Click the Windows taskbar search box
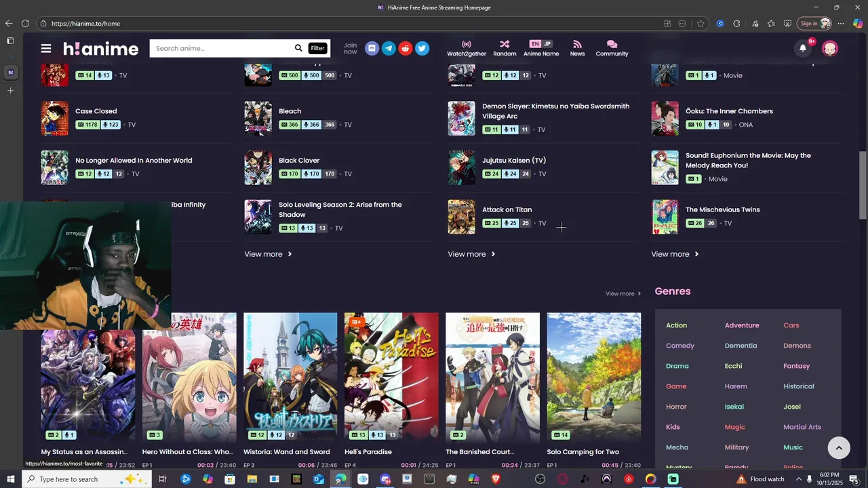868x488 pixels. [x=86, y=479]
